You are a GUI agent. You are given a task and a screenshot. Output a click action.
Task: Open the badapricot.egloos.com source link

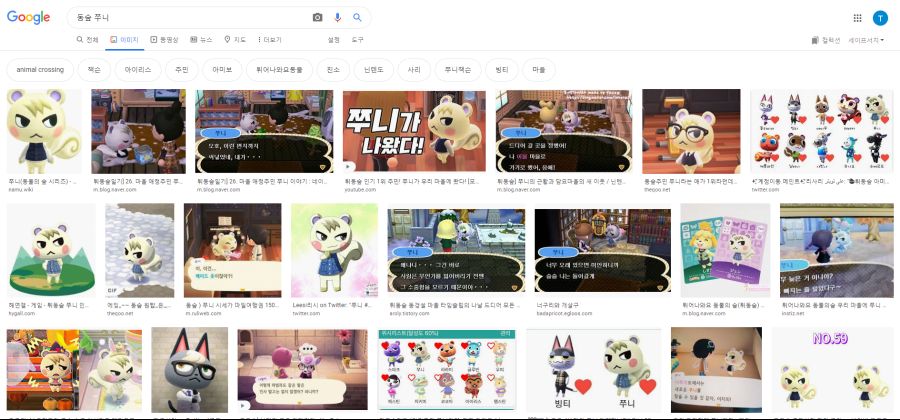pos(564,313)
